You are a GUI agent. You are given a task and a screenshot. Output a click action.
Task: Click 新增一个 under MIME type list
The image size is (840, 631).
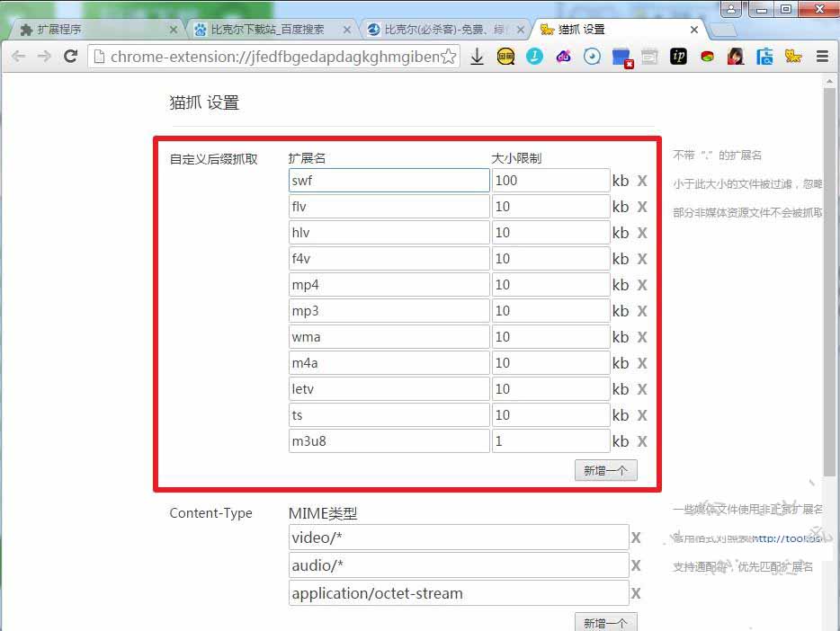coord(606,622)
